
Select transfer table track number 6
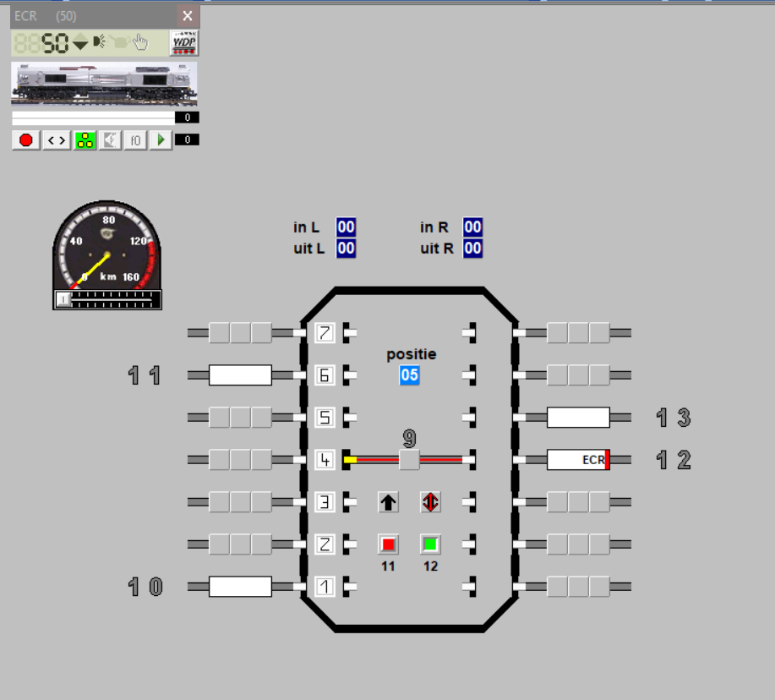click(x=325, y=375)
